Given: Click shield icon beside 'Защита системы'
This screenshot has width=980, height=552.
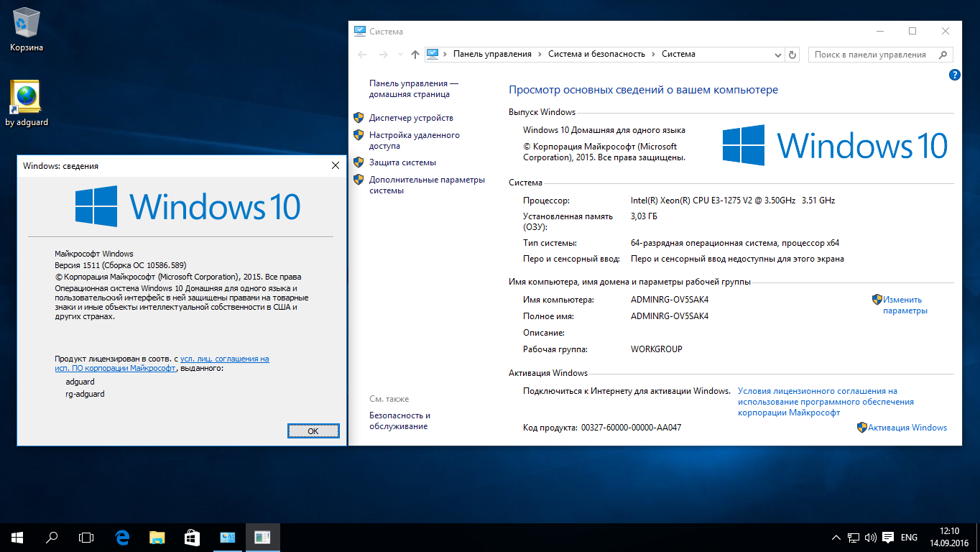Looking at the screenshot, I should click(359, 162).
